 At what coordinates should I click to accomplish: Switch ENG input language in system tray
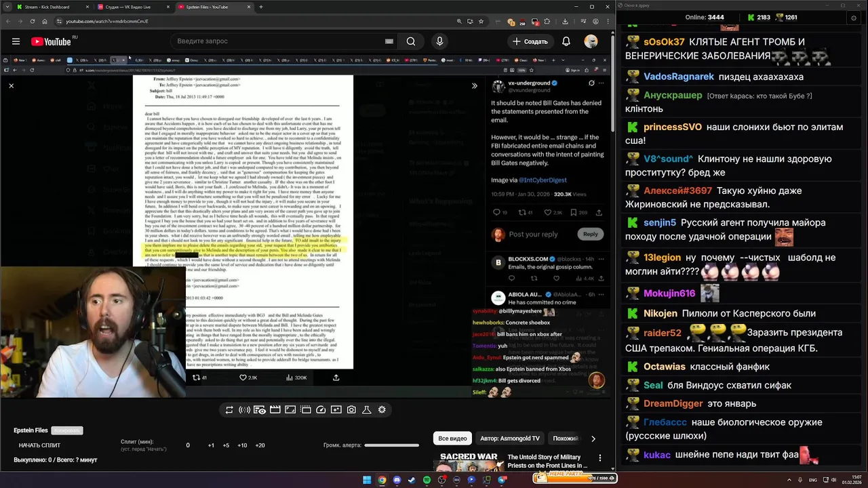(x=813, y=480)
